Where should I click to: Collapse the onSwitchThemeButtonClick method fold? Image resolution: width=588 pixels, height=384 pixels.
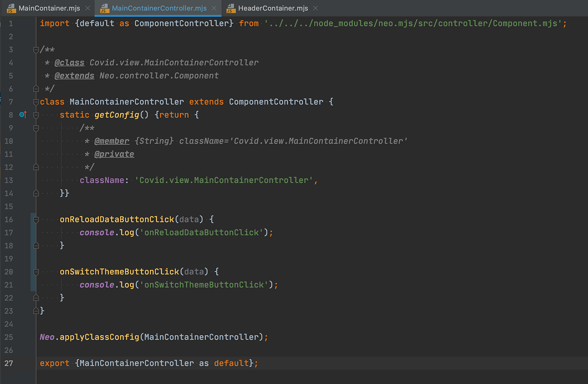coord(36,271)
